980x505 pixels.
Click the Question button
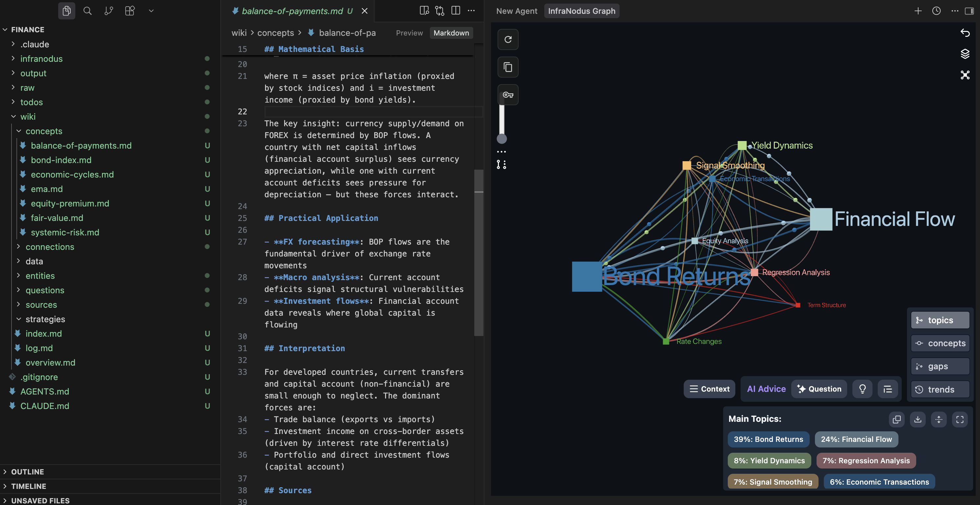coord(819,389)
